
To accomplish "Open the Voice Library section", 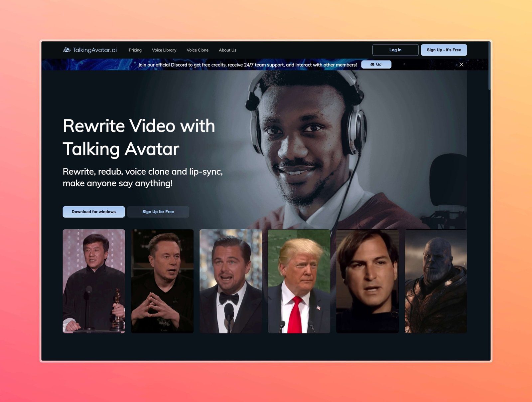I will tap(164, 50).
